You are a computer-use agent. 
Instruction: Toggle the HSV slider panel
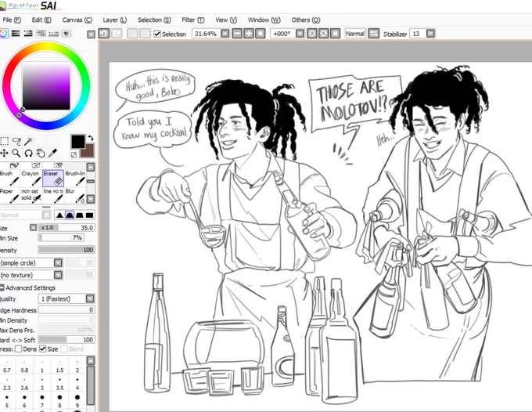(x=28, y=33)
